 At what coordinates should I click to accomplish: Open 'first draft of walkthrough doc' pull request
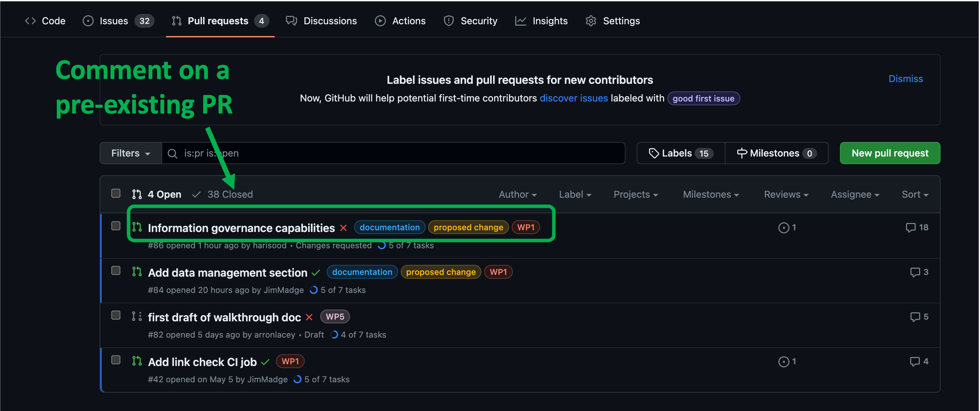[x=224, y=317]
